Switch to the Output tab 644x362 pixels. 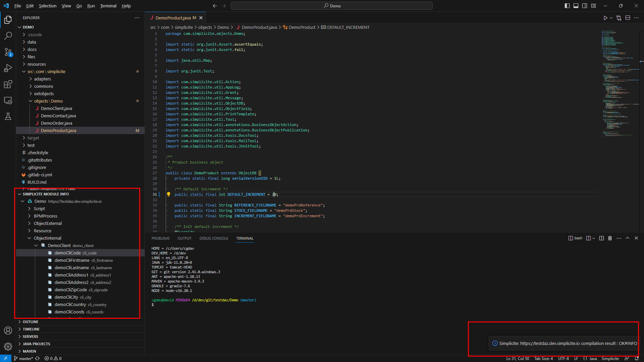pos(184,238)
